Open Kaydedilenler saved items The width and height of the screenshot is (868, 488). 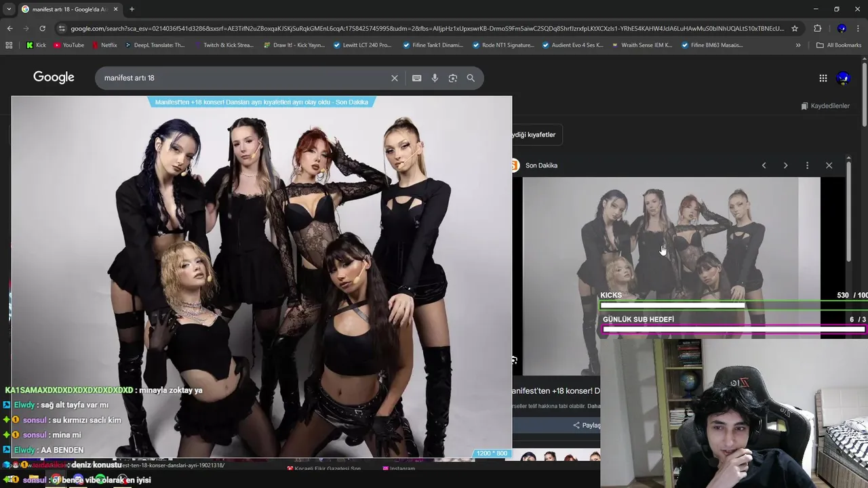(x=825, y=106)
